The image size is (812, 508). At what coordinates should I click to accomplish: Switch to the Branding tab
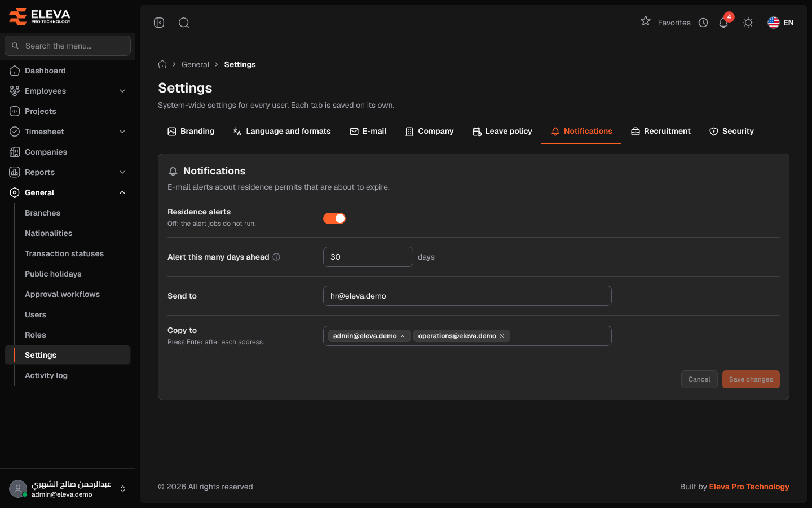pyautogui.click(x=191, y=131)
